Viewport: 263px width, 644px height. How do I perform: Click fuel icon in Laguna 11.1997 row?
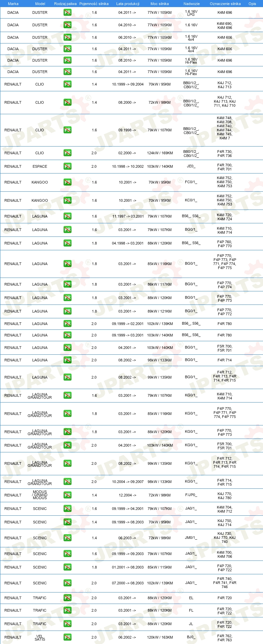(x=68, y=216)
